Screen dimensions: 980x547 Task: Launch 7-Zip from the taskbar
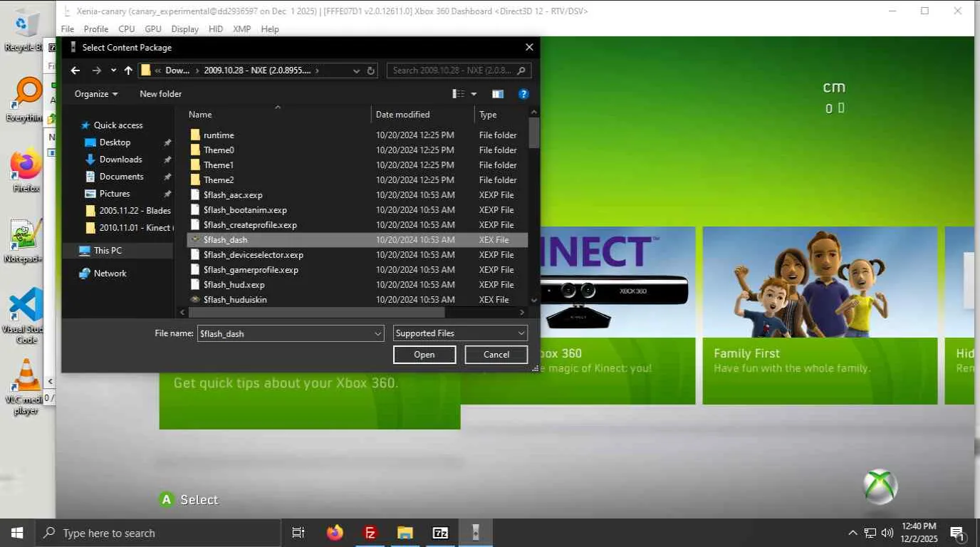pyautogui.click(x=441, y=533)
